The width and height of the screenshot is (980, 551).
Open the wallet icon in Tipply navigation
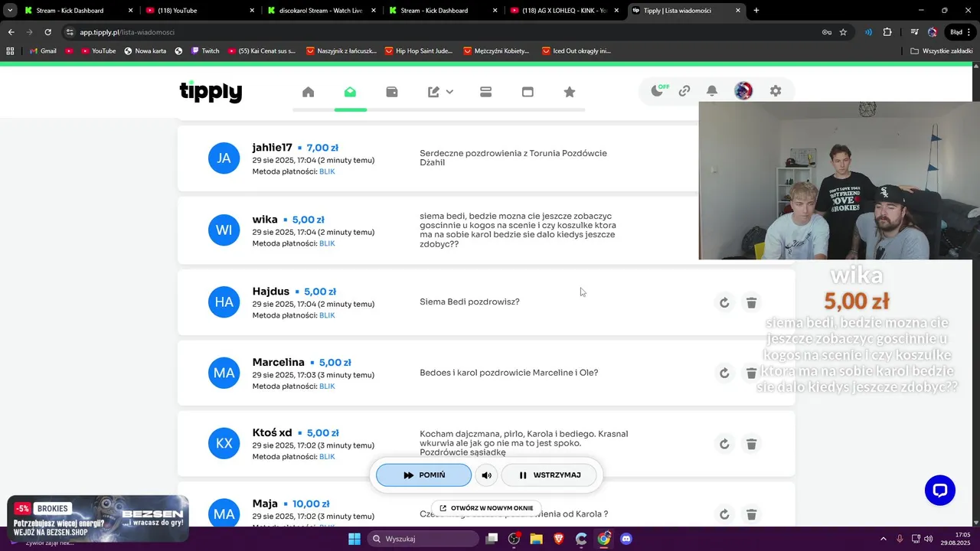[x=392, y=92]
